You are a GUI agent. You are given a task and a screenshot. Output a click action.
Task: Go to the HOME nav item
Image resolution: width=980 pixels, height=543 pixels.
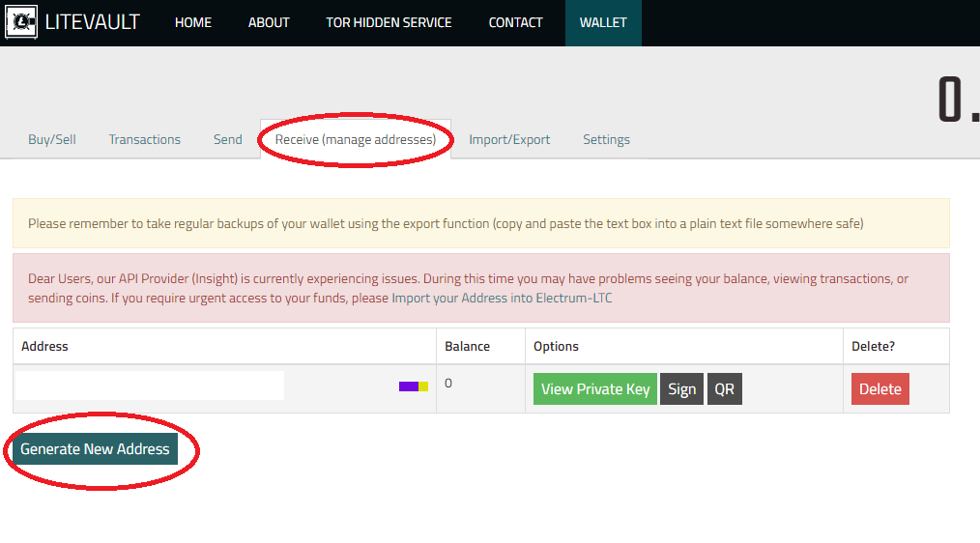click(x=193, y=22)
